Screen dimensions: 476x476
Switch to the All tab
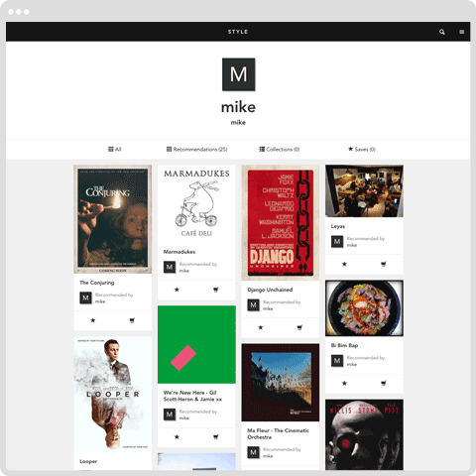tap(115, 149)
